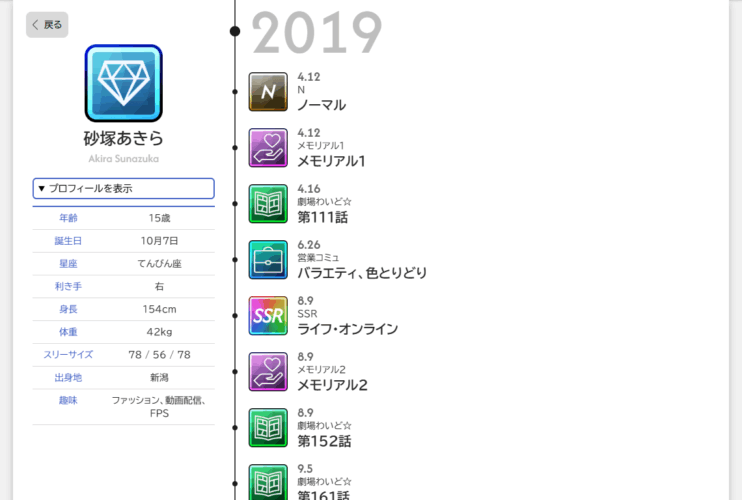Open the N ノーマル card icon

268,92
